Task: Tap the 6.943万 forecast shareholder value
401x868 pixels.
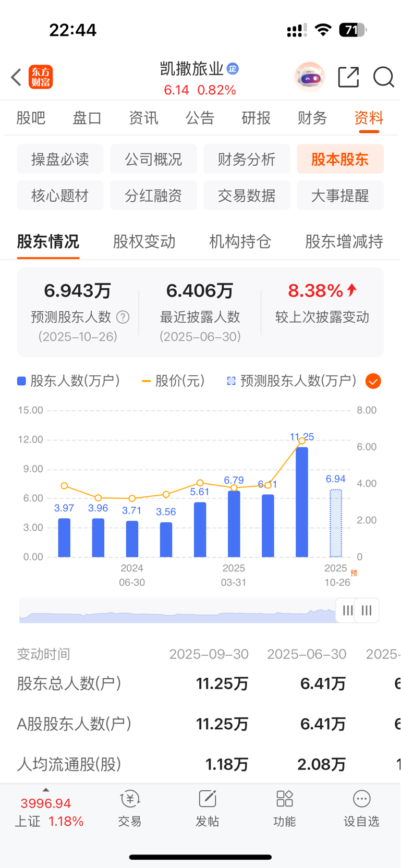Action: coord(78,290)
